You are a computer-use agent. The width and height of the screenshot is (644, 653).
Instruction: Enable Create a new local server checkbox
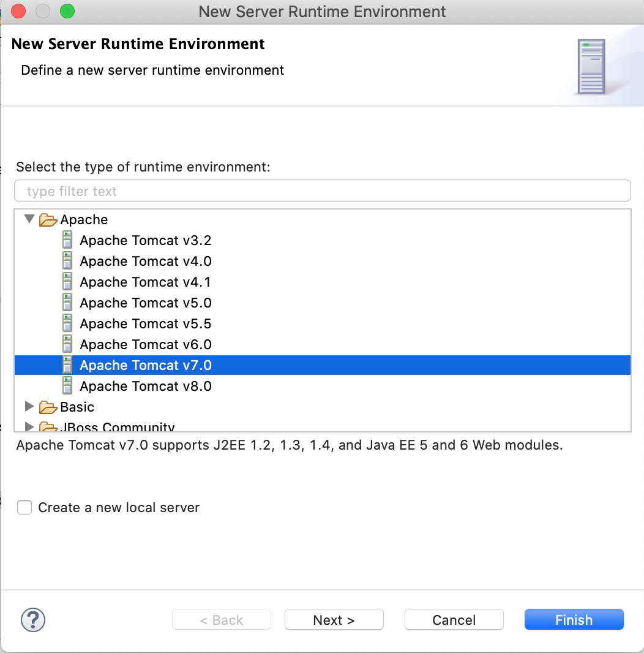(24, 507)
